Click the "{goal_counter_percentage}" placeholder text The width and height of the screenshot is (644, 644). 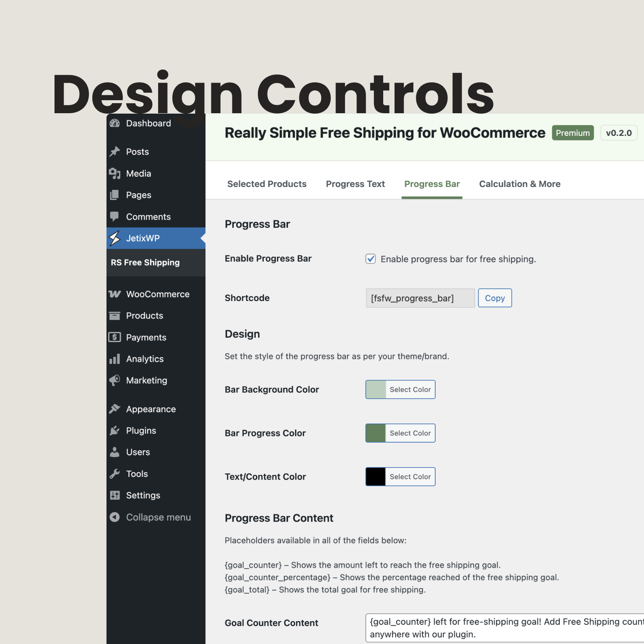pyautogui.click(x=278, y=577)
